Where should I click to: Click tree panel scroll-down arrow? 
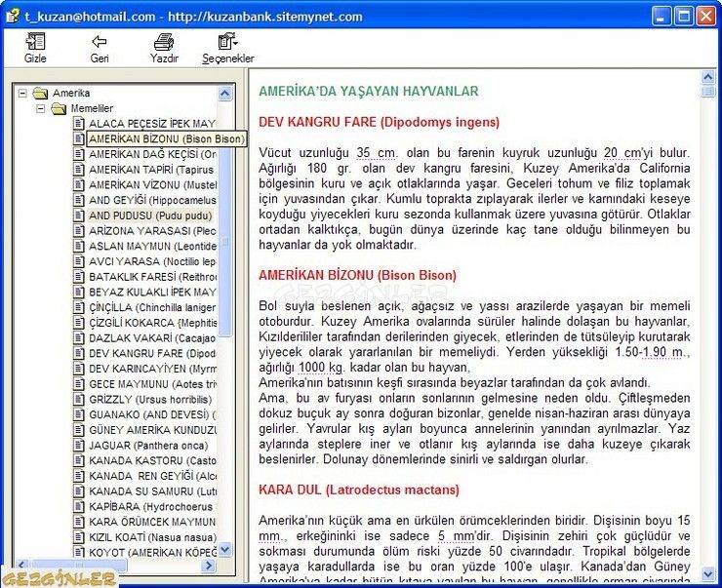[x=224, y=549]
